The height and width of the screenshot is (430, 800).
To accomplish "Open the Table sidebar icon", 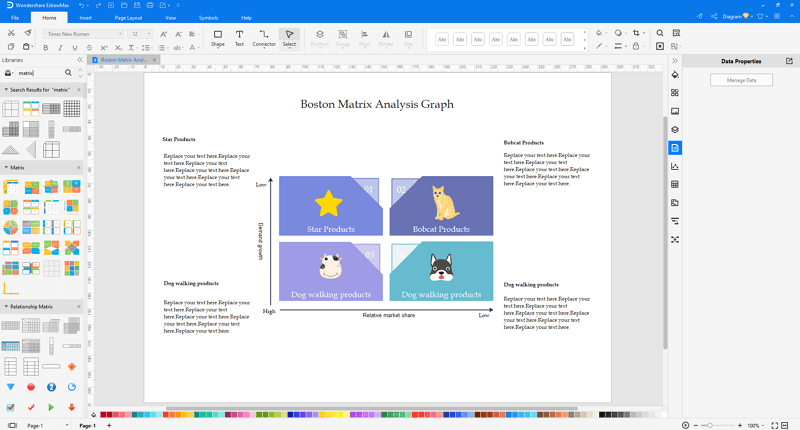I will [675, 185].
